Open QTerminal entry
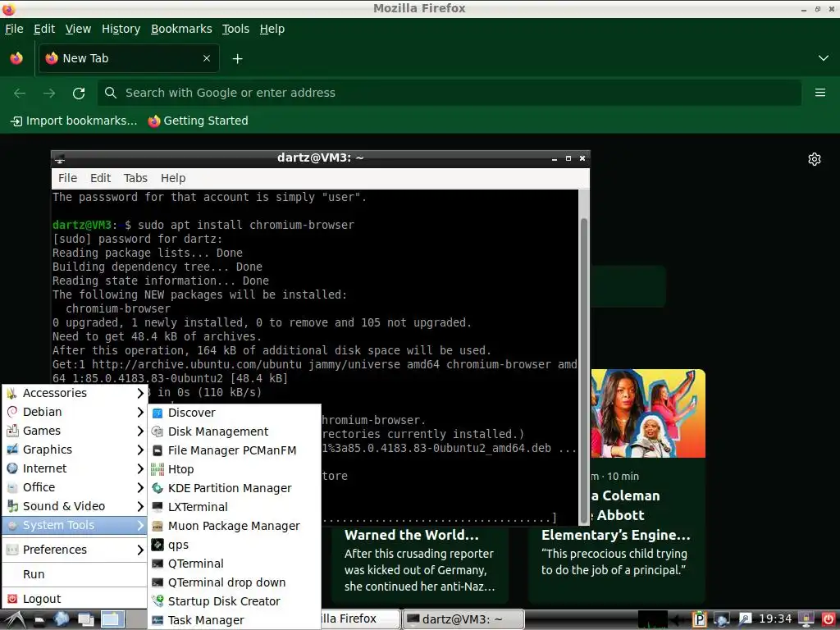840x630 pixels. pyautogui.click(x=234, y=564)
